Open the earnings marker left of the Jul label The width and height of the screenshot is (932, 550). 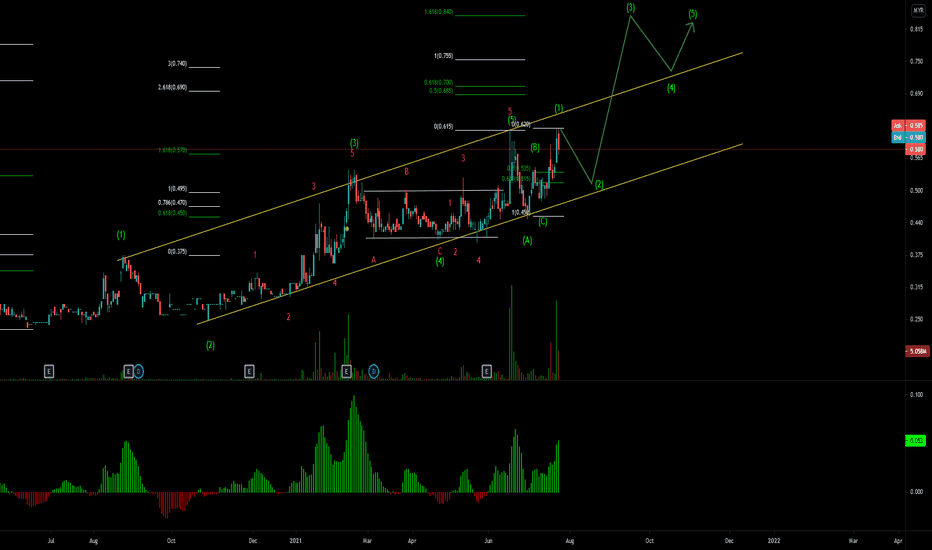click(49, 372)
